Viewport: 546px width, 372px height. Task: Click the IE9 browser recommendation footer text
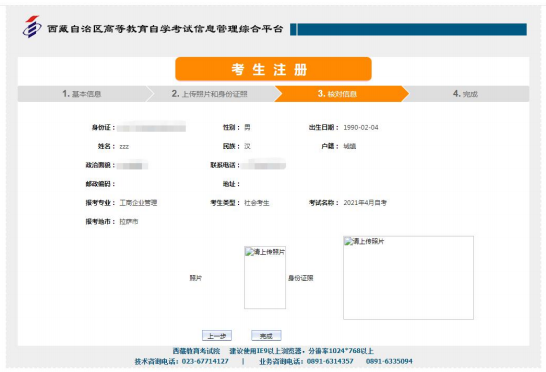(x=302, y=351)
